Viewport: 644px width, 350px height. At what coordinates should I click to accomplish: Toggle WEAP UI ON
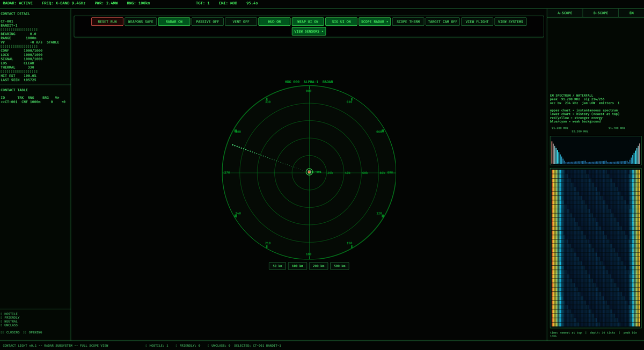[308, 22]
